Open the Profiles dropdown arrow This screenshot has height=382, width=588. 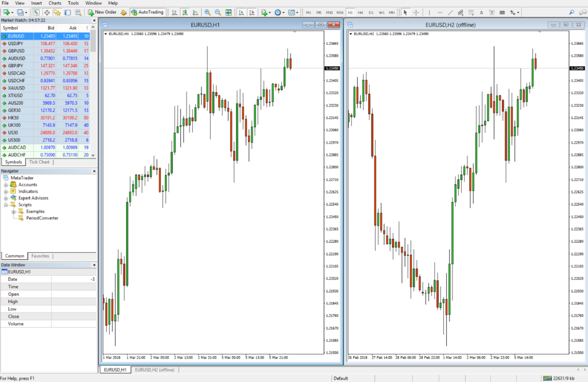click(x=26, y=13)
